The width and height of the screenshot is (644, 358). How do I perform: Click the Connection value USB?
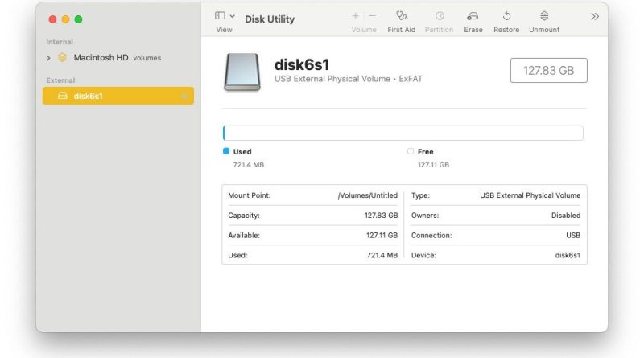(x=573, y=236)
